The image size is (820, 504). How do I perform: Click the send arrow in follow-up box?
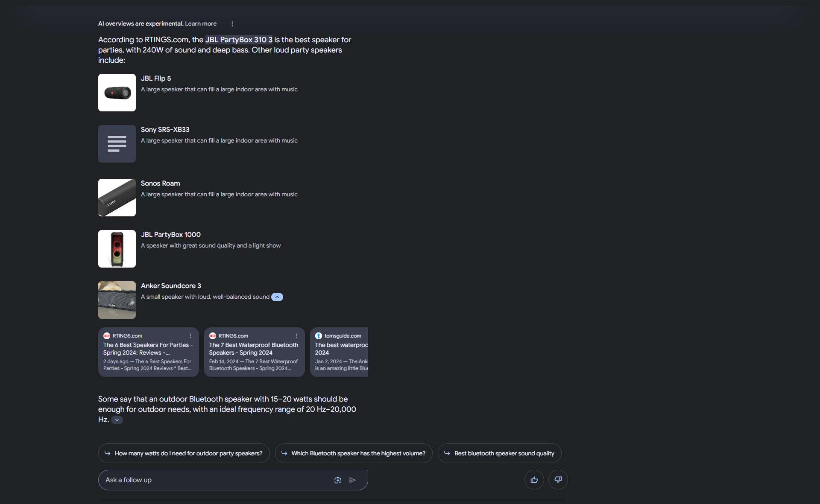point(353,480)
